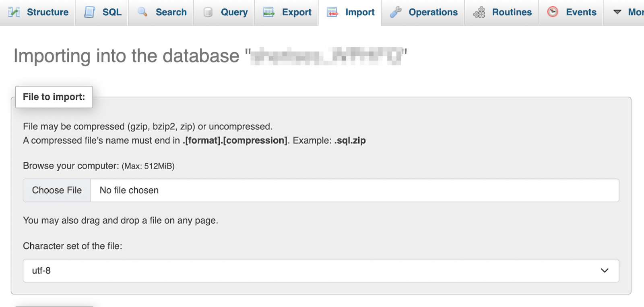Switch to the Structure tab label

[47, 12]
